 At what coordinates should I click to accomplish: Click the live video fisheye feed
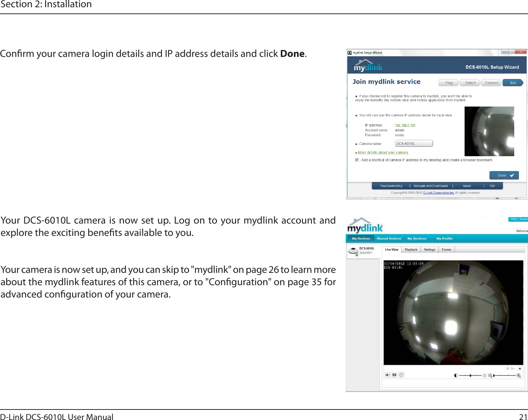[x=453, y=312]
